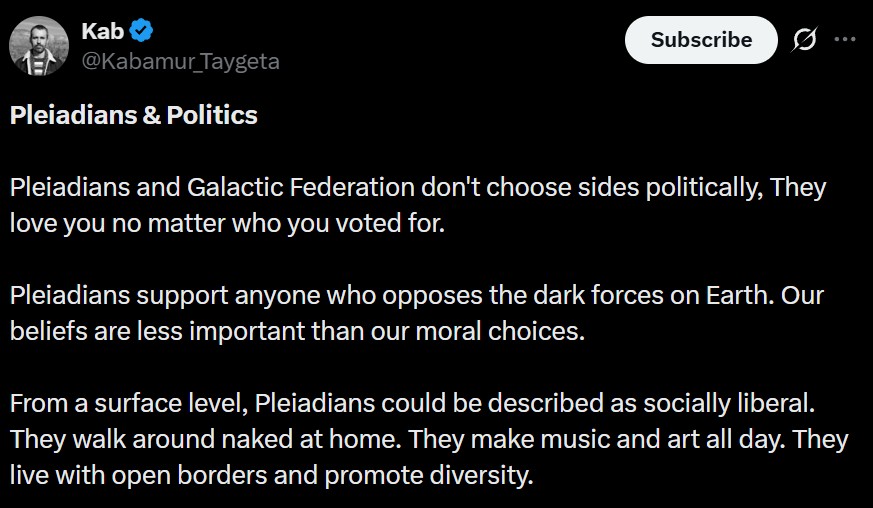Click the 'beliefs are less important' line
The height and width of the screenshot is (508, 873).
(x=296, y=332)
